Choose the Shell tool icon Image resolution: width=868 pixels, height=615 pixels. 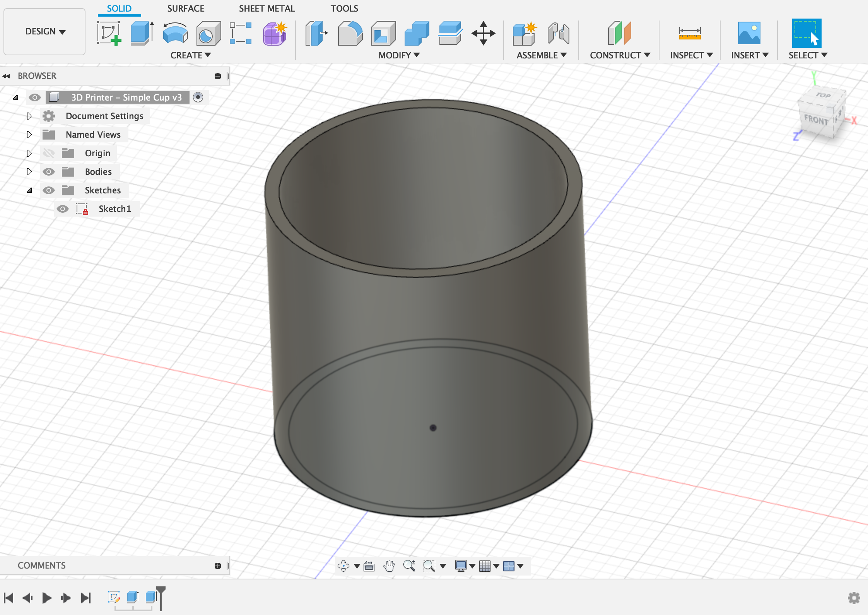(x=383, y=33)
